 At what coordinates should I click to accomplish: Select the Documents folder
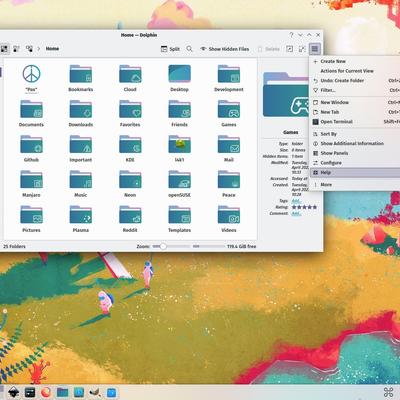(31, 113)
